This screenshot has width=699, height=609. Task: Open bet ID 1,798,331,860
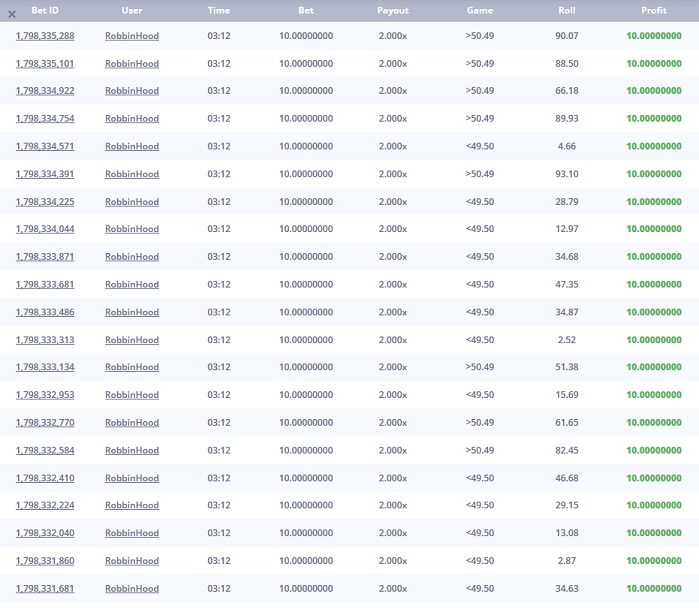(x=45, y=560)
